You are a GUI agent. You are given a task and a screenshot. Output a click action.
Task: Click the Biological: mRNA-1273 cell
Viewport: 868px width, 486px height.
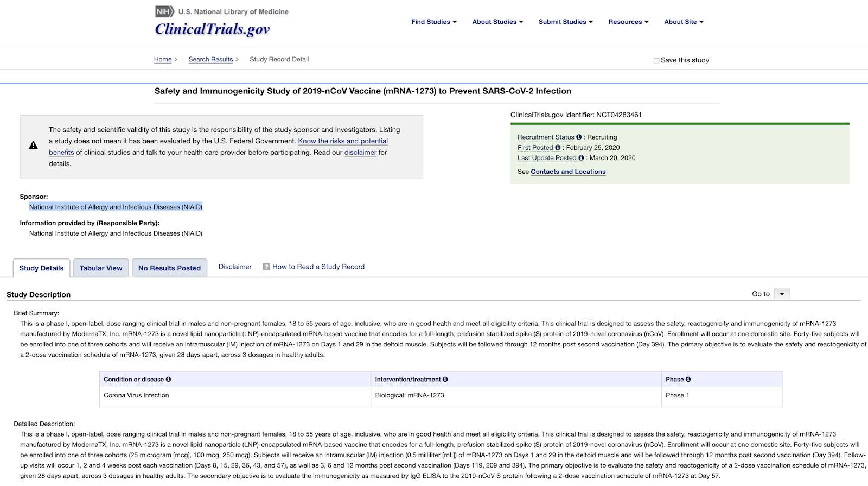410,395
